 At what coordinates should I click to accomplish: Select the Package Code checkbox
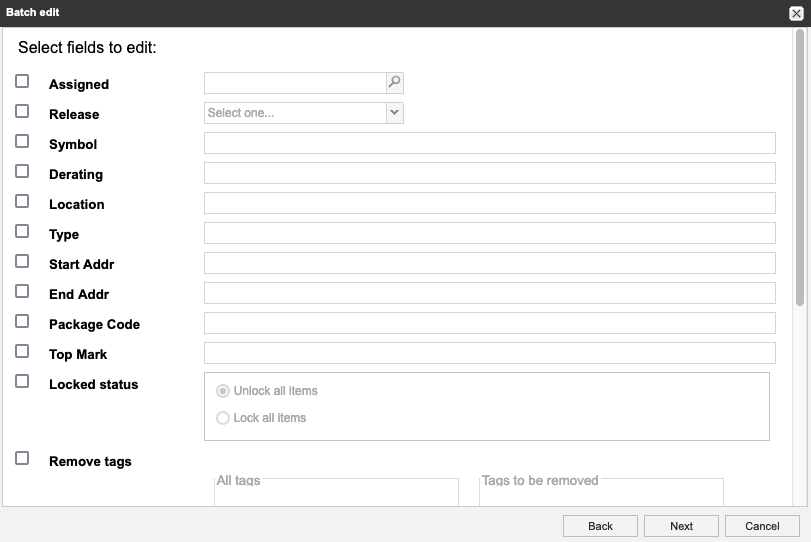click(x=22, y=322)
